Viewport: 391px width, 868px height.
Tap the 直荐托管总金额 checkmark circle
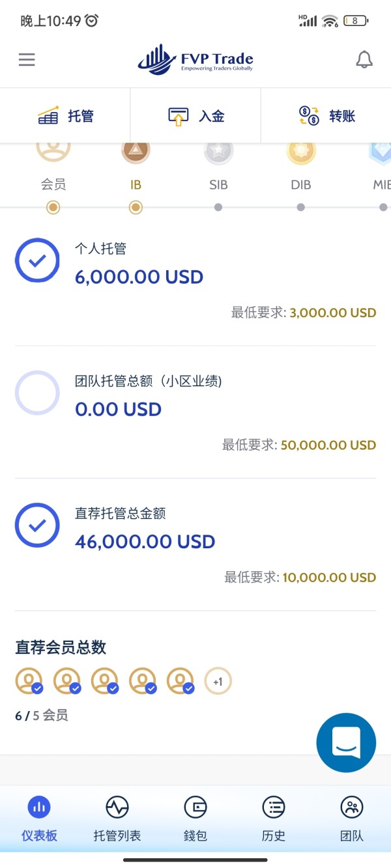tap(37, 525)
